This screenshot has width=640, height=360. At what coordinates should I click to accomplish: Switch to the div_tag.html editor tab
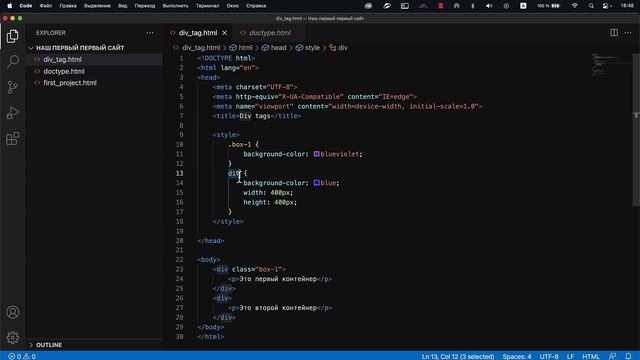point(198,33)
